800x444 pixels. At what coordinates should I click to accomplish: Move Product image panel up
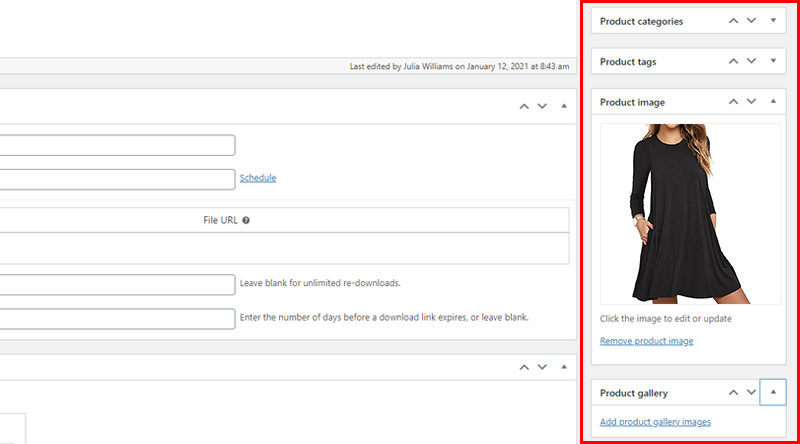[733, 102]
